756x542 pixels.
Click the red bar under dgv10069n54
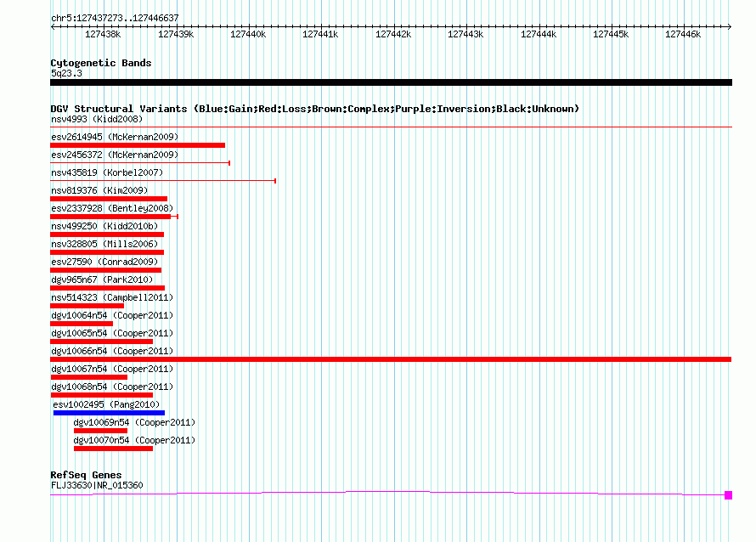[101, 431]
